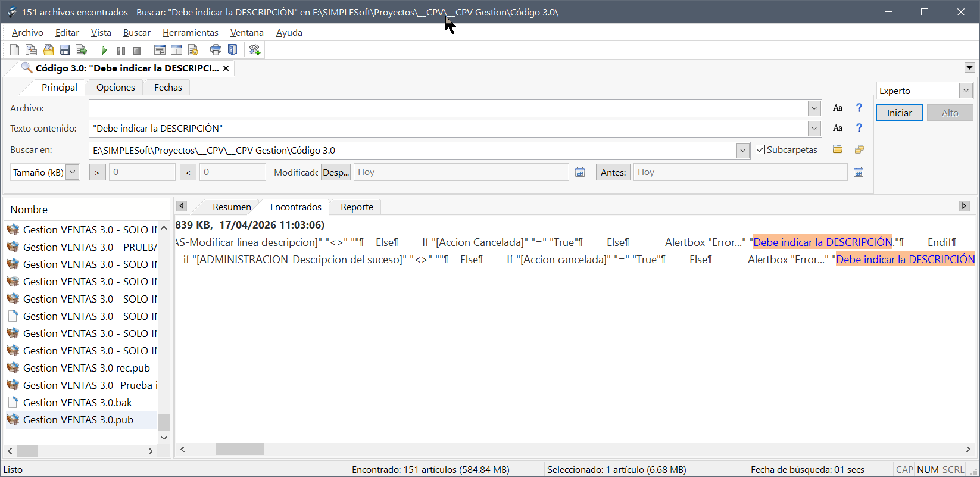Open the help question mark beside Archivo
The width and height of the screenshot is (980, 477).
859,108
